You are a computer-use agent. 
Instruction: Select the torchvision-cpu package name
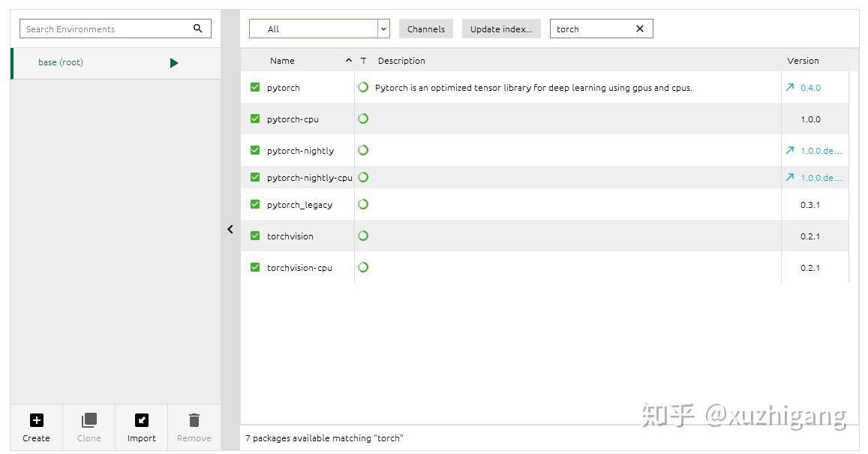click(299, 268)
